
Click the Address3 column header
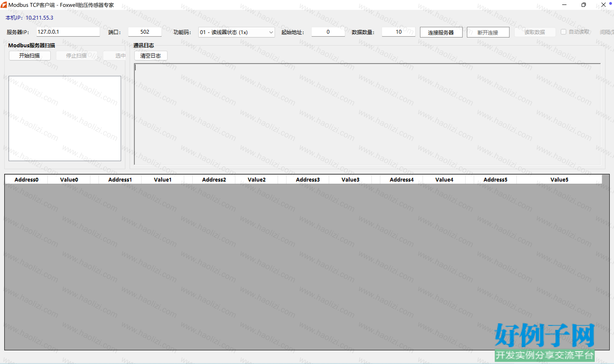click(308, 179)
